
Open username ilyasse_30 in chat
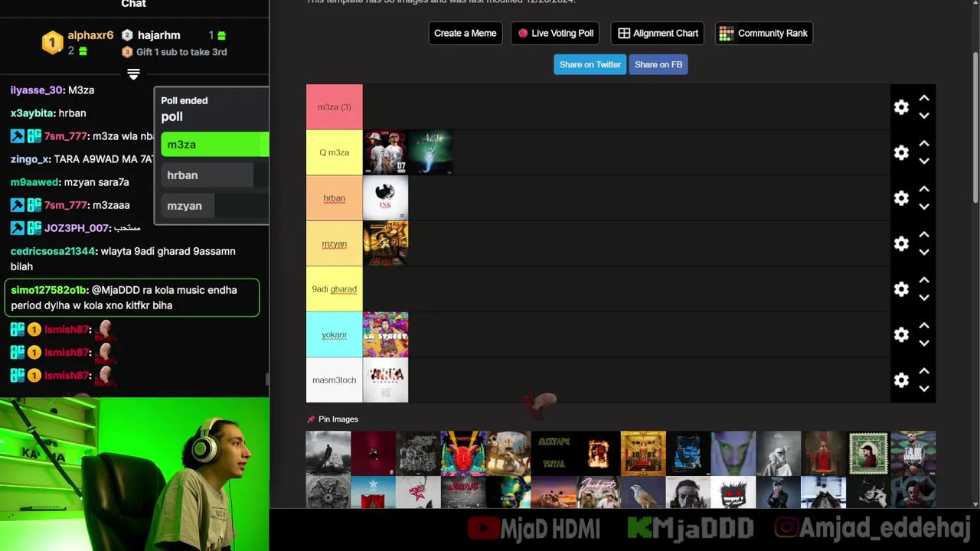(x=36, y=90)
